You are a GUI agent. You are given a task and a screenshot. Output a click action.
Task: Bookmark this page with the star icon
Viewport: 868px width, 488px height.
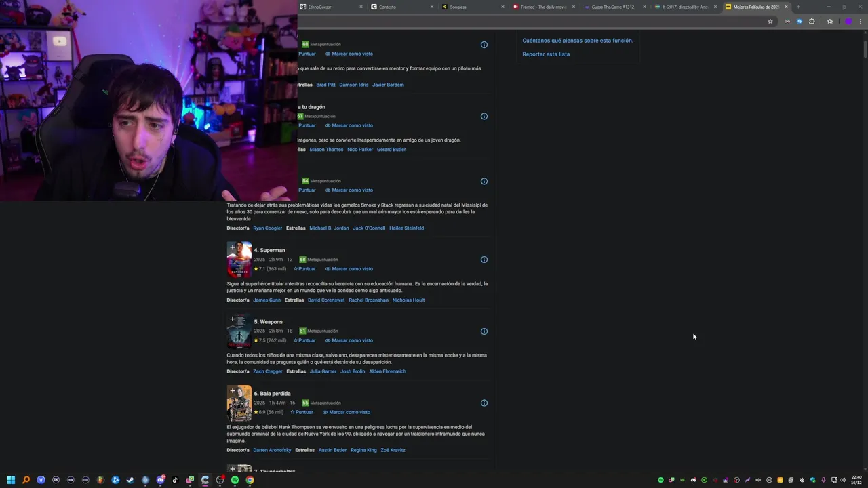tap(770, 22)
